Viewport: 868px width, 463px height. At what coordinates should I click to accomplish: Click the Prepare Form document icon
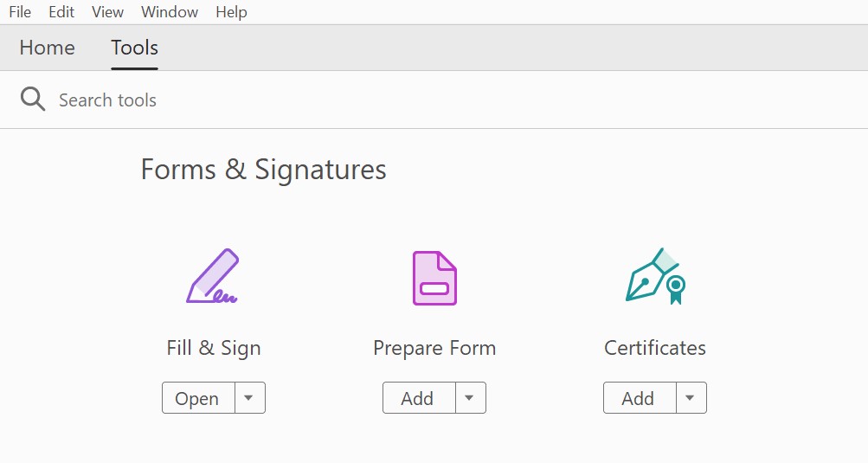[434, 278]
